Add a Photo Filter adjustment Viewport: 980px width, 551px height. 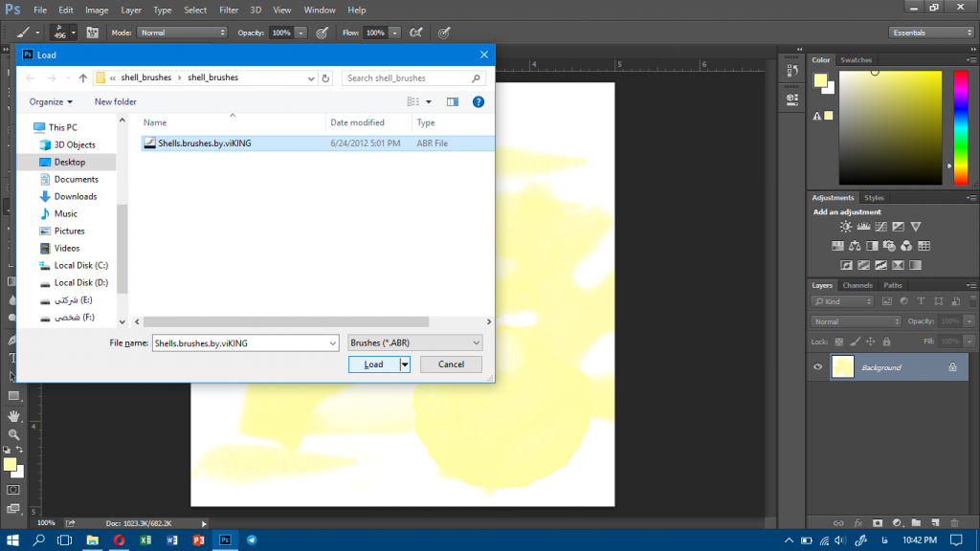pyautogui.click(x=889, y=246)
